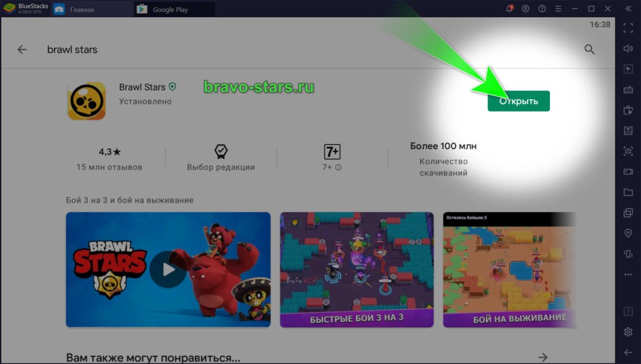Open BlueStacks notifications bell

[510, 9]
